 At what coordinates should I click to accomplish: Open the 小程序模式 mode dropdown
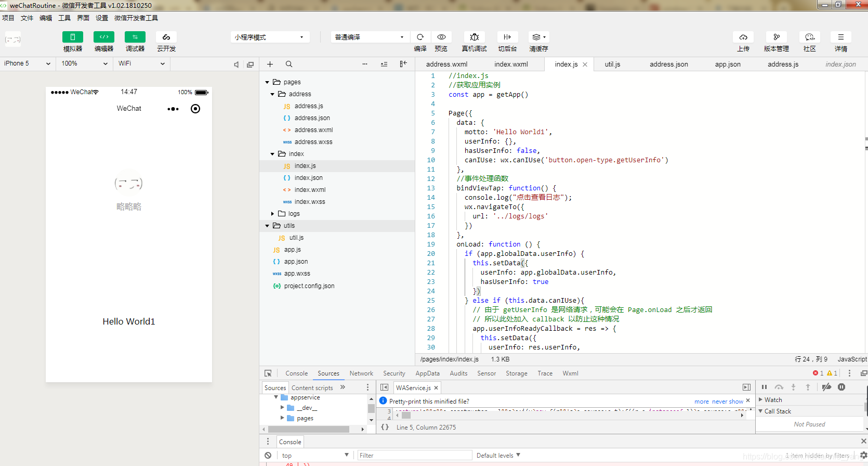270,37
